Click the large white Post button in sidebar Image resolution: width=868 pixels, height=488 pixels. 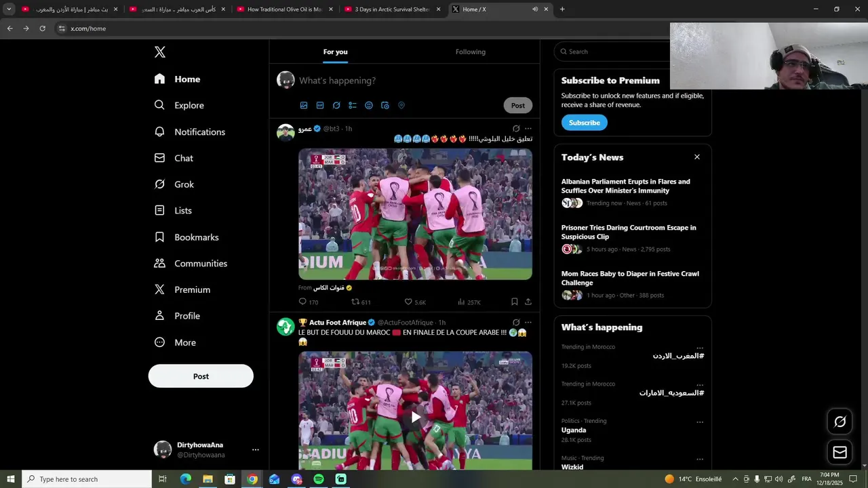201,376
